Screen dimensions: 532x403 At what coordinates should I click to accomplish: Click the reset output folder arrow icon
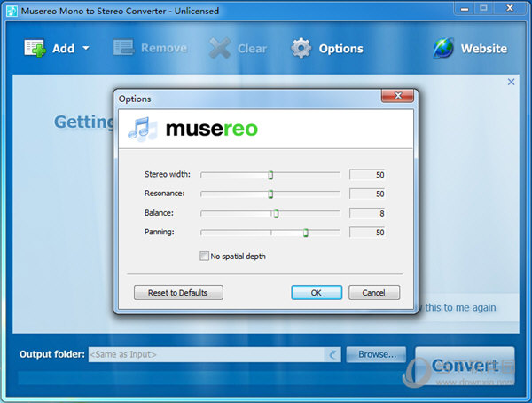[x=332, y=355]
